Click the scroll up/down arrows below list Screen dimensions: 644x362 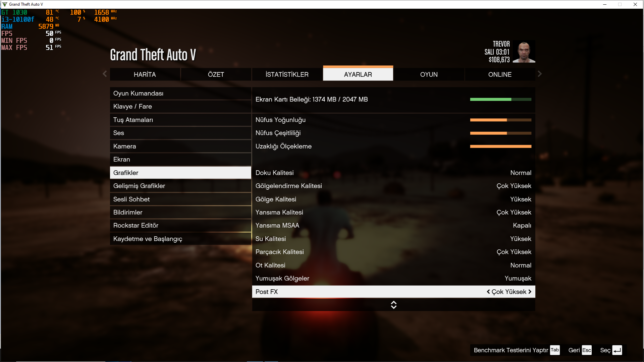393,305
